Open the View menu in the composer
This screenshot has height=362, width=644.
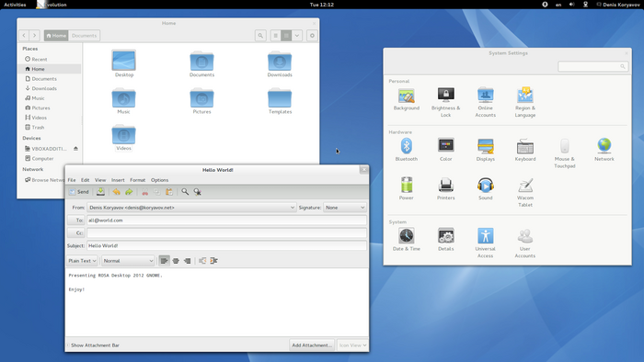click(100, 180)
